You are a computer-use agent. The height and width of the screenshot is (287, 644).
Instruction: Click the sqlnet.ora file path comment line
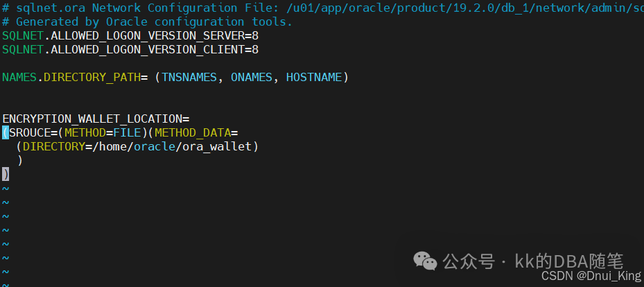coord(322,8)
